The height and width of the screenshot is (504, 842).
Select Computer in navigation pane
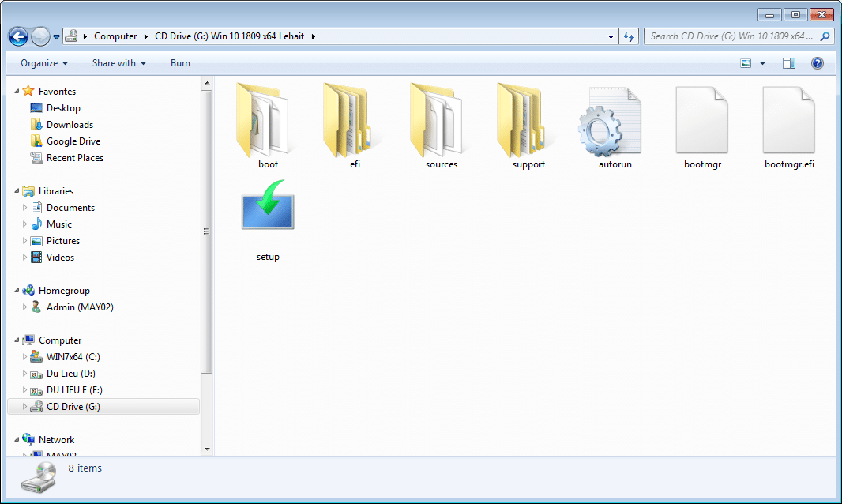tap(60, 340)
